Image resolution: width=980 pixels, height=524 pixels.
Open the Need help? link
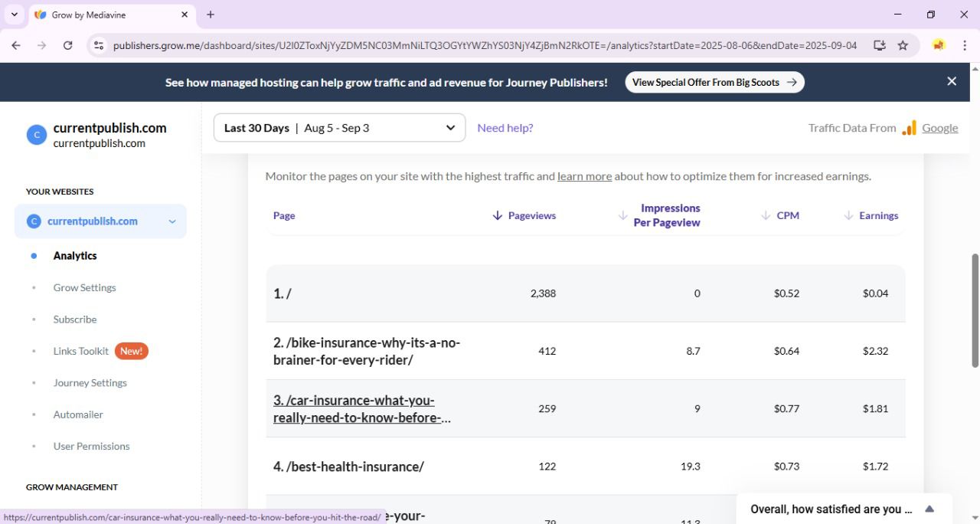(x=505, y=128)
